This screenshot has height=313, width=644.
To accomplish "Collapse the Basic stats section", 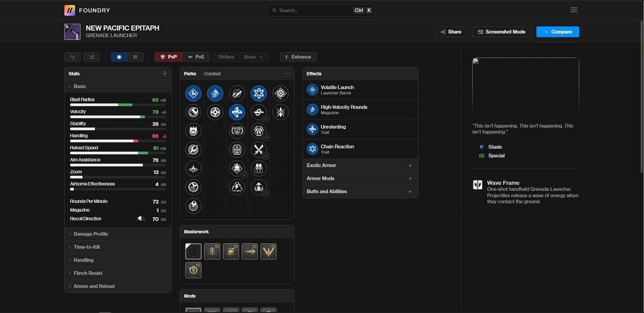I will [x=118, y=86].
